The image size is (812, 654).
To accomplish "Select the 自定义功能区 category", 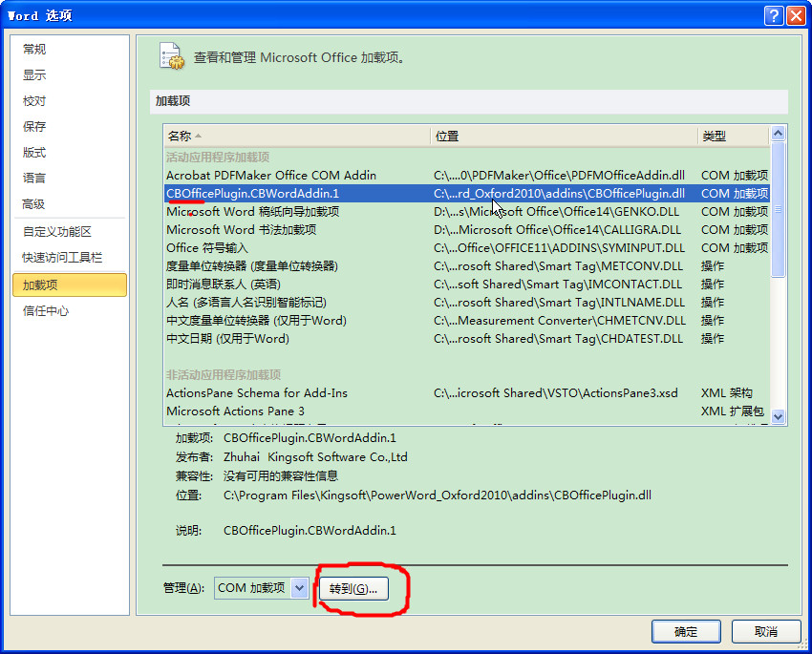I will click(x=57, y=232).
